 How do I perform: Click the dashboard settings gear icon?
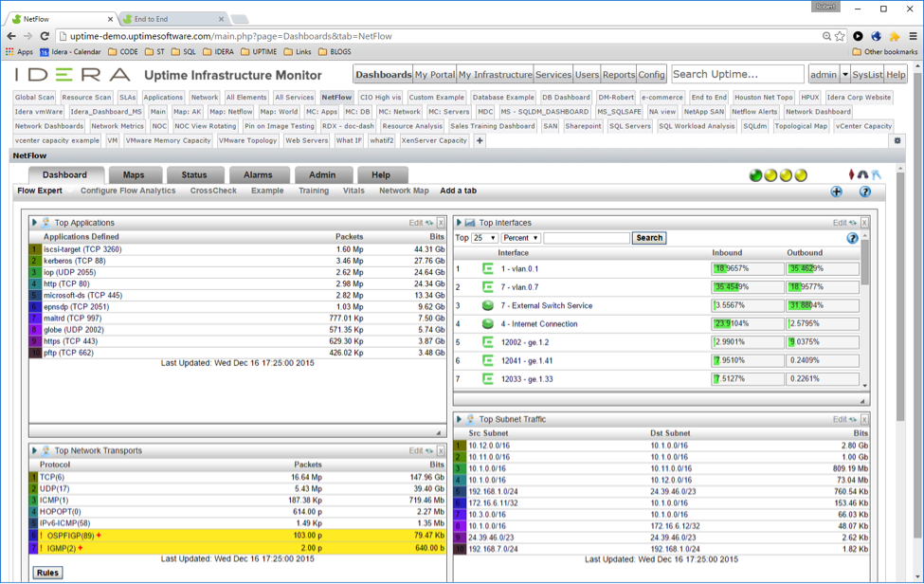tap(897, 140)
